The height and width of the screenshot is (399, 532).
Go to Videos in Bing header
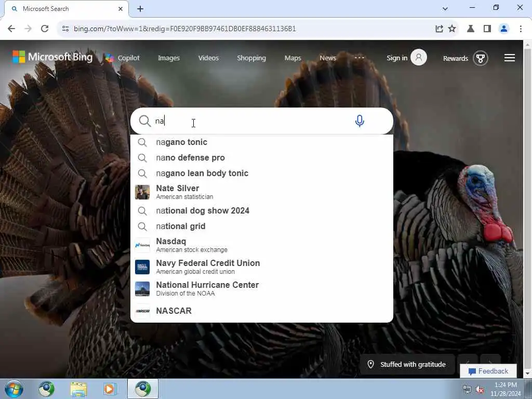(x=208, y=58)
